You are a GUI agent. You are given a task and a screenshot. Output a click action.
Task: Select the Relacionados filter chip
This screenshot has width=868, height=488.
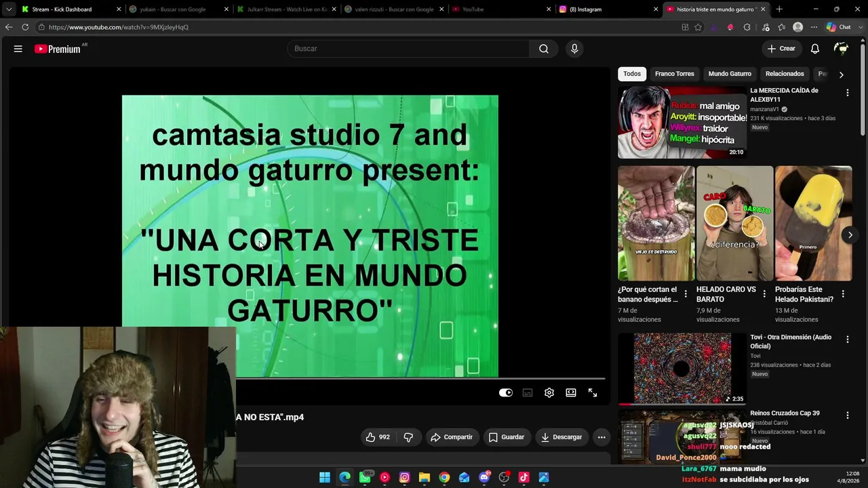pyautogui.click(x=785, y=74)
